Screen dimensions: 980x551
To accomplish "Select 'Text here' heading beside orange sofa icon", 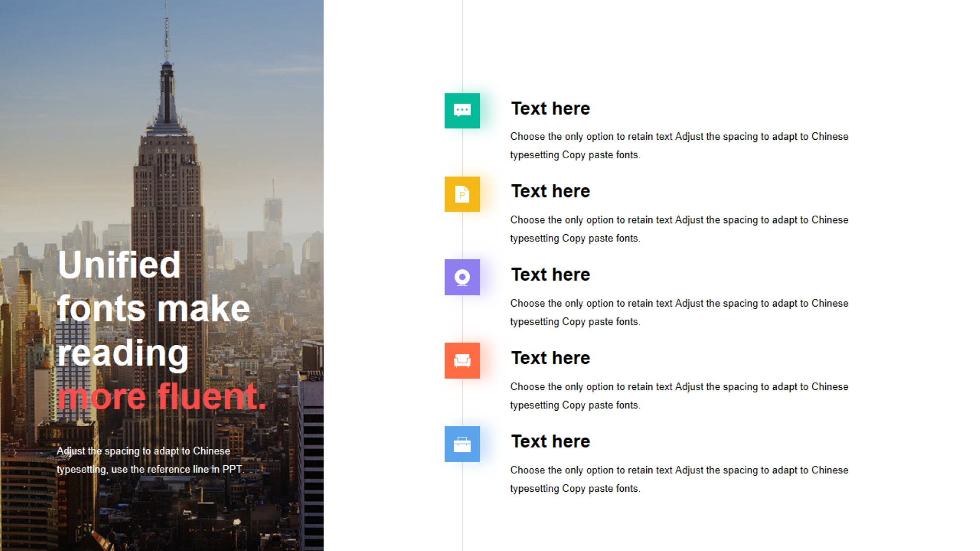I will click(550, 358).
